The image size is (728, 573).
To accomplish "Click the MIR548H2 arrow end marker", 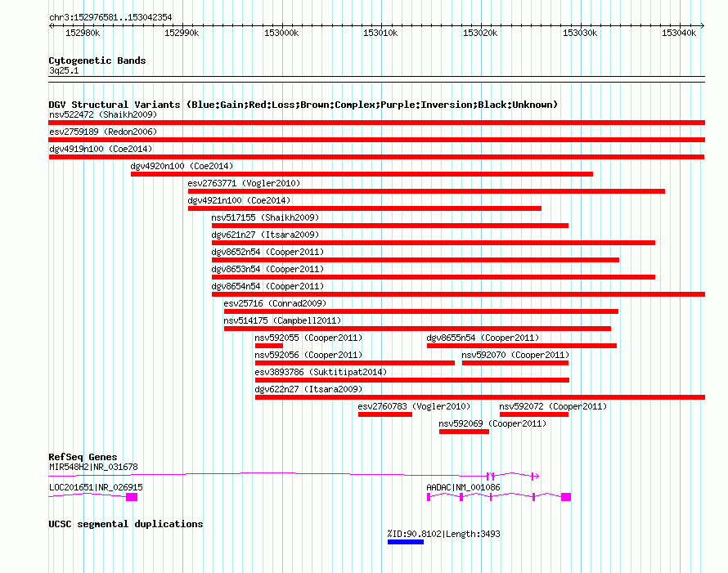I will click(x=535, y=476).
